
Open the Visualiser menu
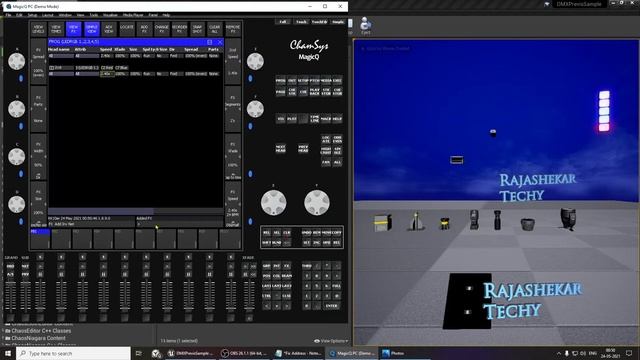110,15
